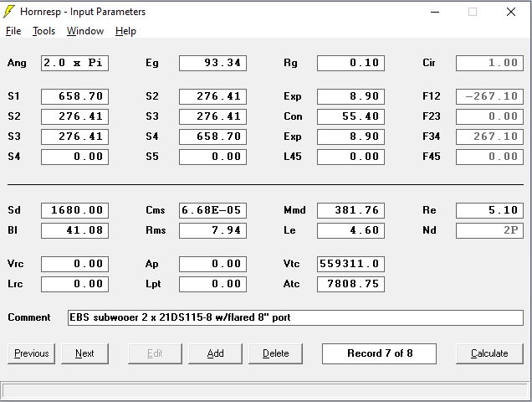Click the Cir field showing 1.00
The height and width of the screenshot is (402, 532).
click(x=489, y=63)
